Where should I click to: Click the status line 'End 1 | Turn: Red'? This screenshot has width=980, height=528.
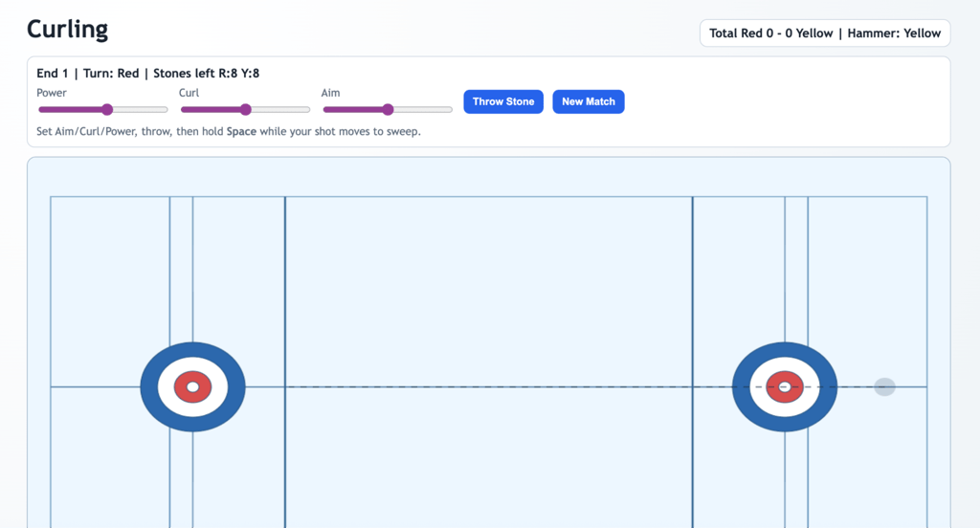click(x=87, y=73)
